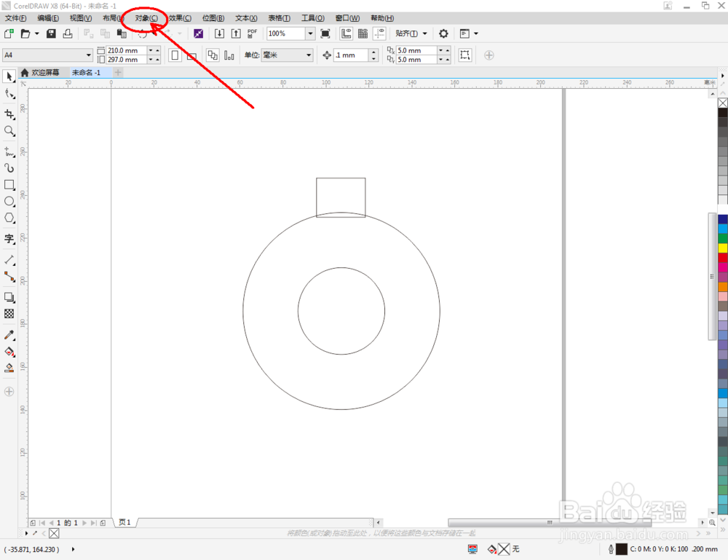Click the Print icon
The image size is (728, 560).
coord(68,33)
